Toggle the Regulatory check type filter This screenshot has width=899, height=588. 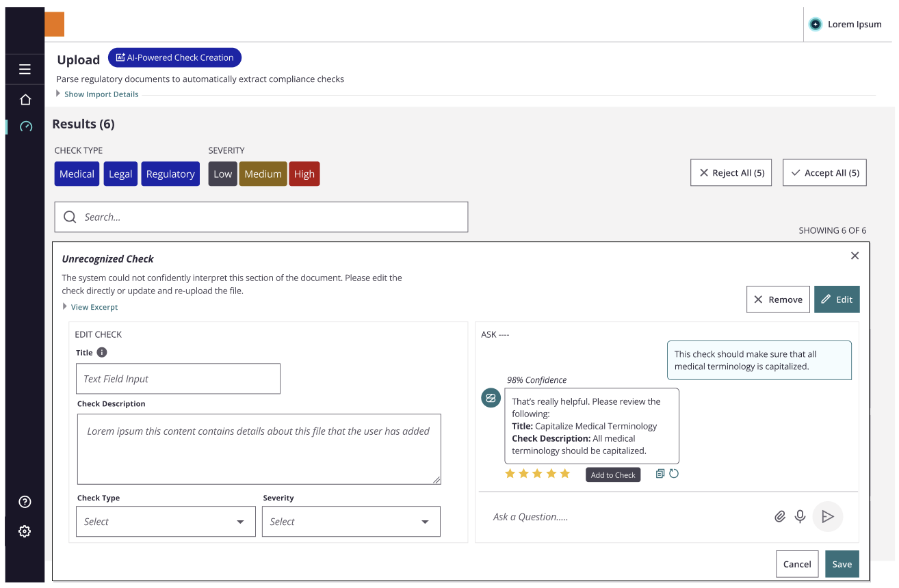(x=170, y=174)
